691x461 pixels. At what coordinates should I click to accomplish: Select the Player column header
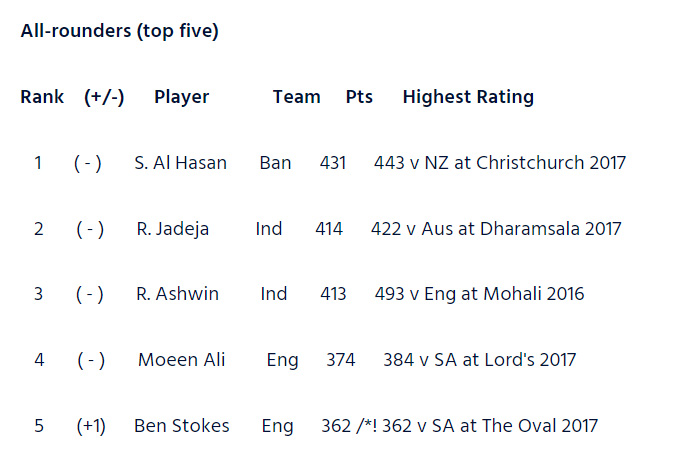point(182,97)
